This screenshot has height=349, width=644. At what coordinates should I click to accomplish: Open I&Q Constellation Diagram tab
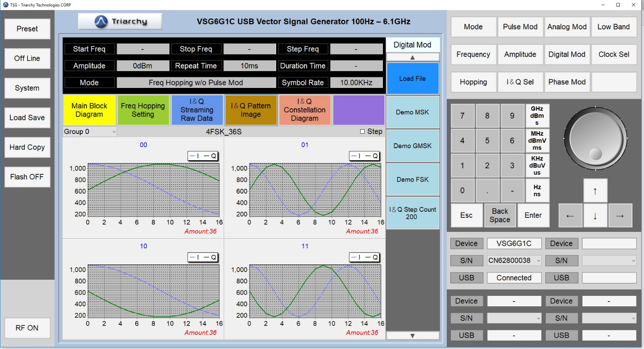pos(305,110)
